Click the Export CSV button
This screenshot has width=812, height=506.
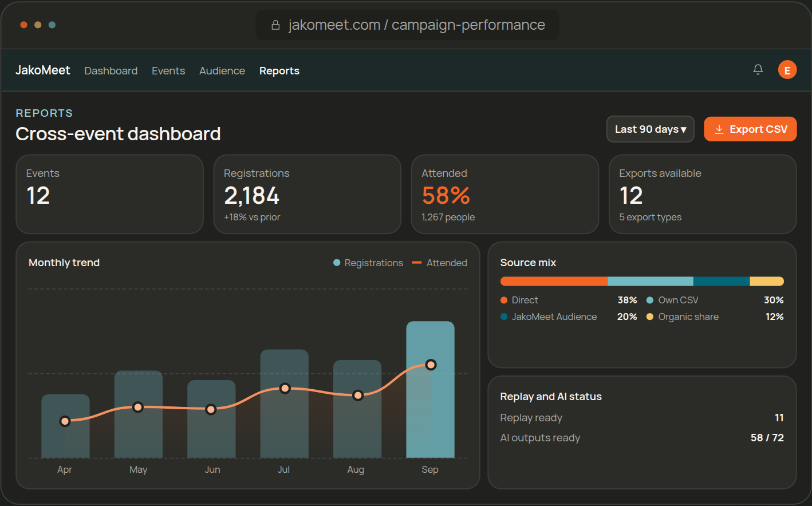pyautogui.click(x=750, y=129)
